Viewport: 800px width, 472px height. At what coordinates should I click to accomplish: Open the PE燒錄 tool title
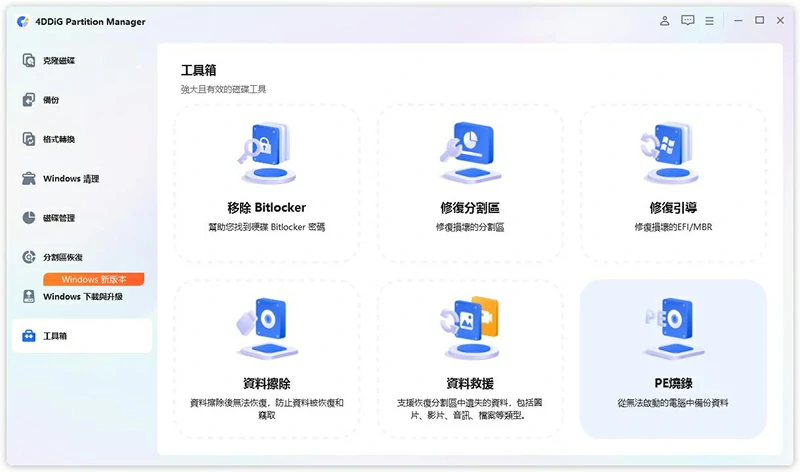tap(673, 383)
